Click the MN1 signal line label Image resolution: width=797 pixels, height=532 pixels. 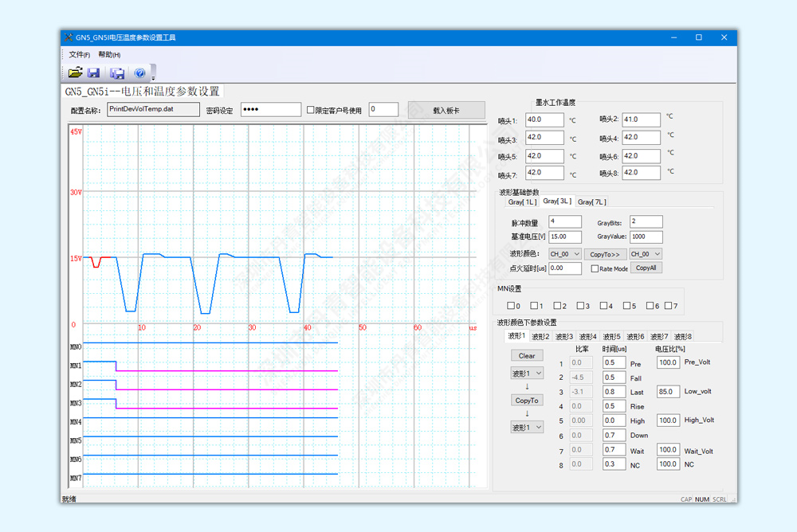click(75, 366)
